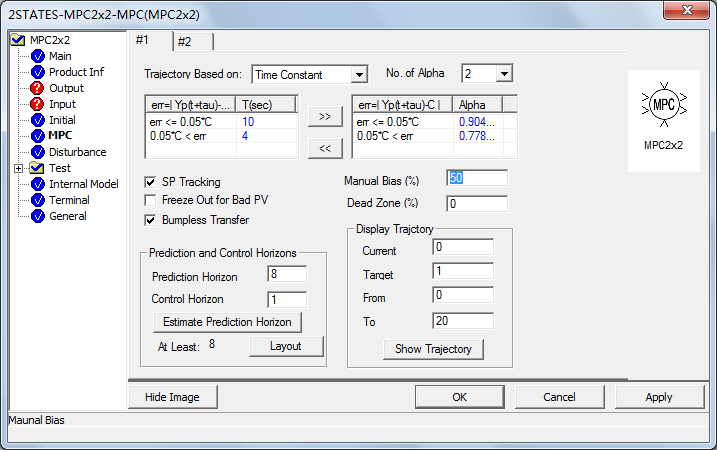Click the Prediction Horizon input field
The height and width of the screenshot is (450, 717).
pos(287,274)
